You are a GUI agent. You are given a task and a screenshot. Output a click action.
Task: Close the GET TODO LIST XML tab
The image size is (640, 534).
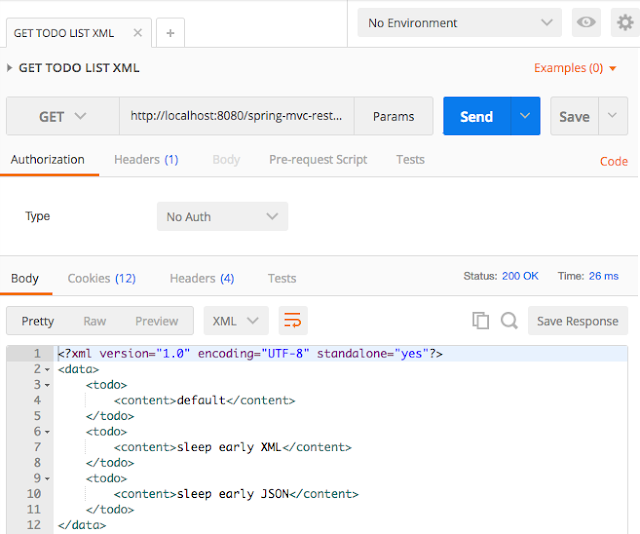tap(137, 33)
